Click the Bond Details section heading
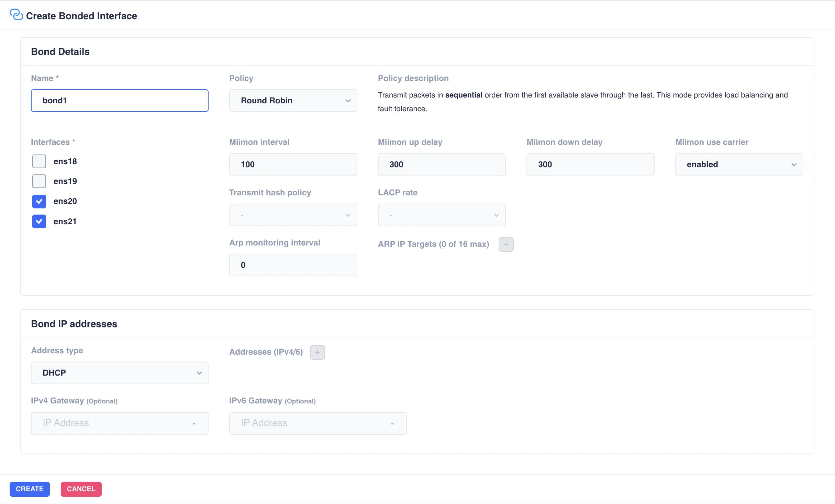This screenshot has width=835, height=504. point(60,51)
